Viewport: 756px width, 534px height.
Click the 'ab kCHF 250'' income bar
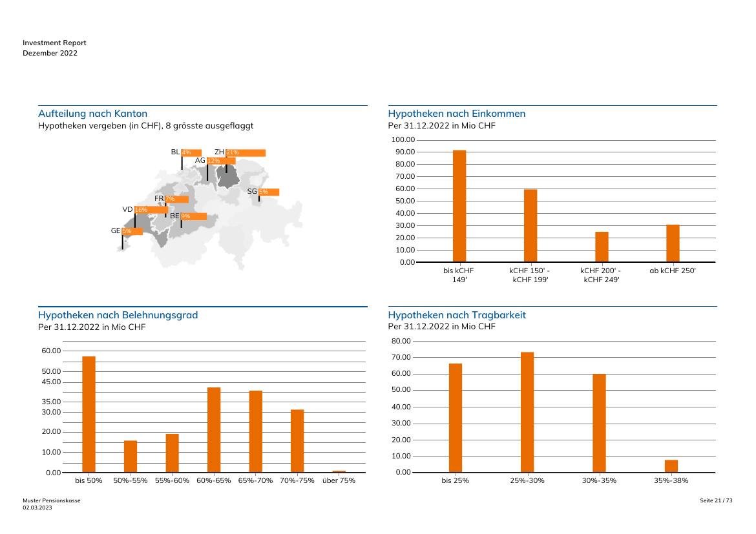click(673, 243)
